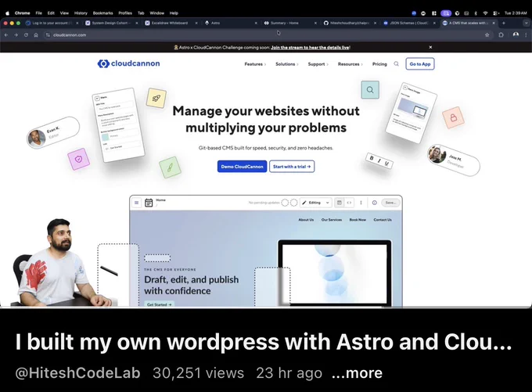Click Get Started in the preview site
The image size is (532, 392).
click(x=159, y=304)
